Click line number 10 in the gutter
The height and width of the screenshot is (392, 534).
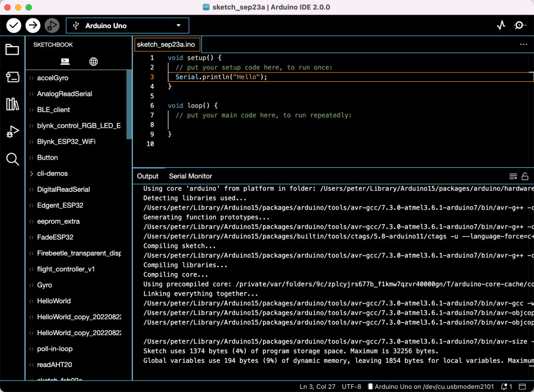(x=150, y=144)
